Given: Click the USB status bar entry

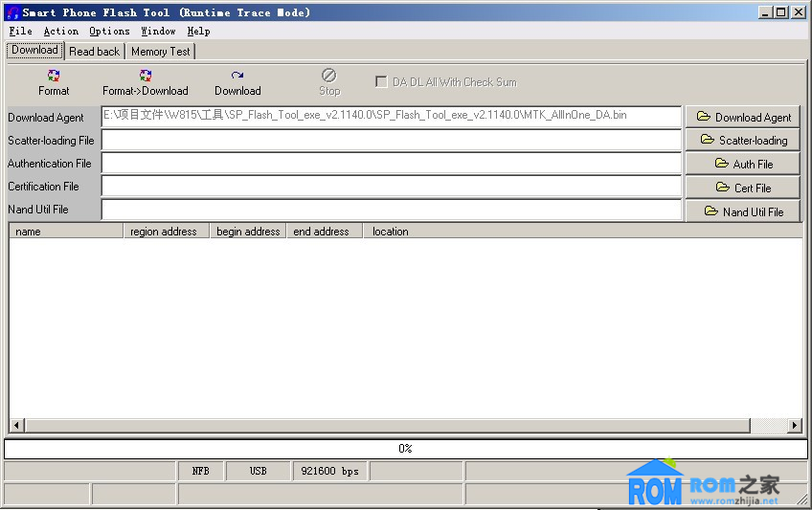Looking at the screenshot, I should click(258, 471).
